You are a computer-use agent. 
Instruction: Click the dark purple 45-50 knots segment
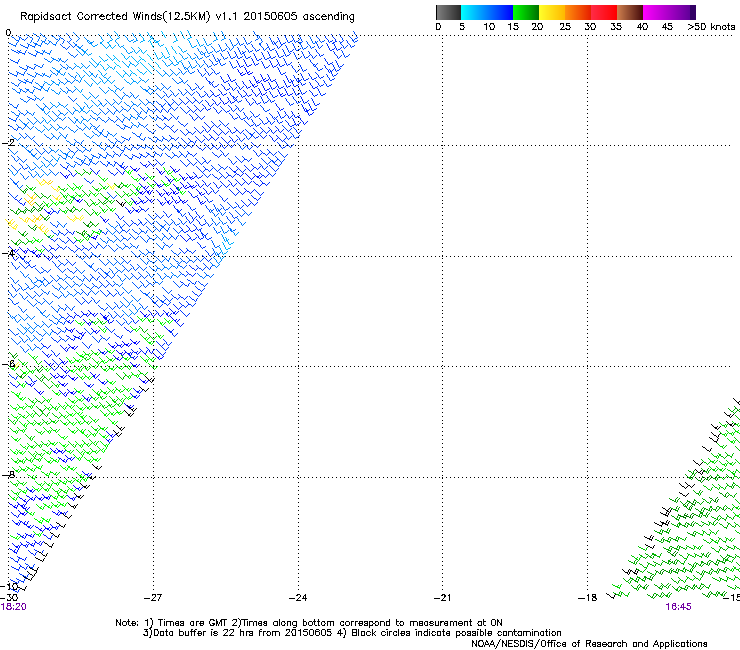682,12
